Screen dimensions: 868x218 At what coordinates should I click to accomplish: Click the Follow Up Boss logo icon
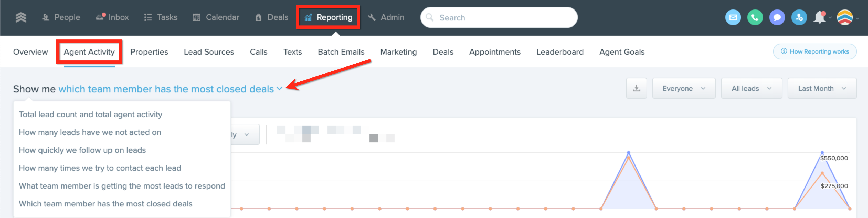point(21,17)
